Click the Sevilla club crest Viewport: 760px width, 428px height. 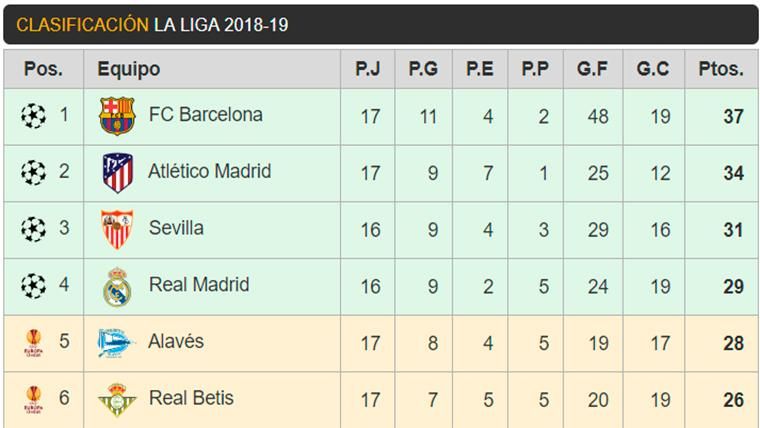click(116, 229)
